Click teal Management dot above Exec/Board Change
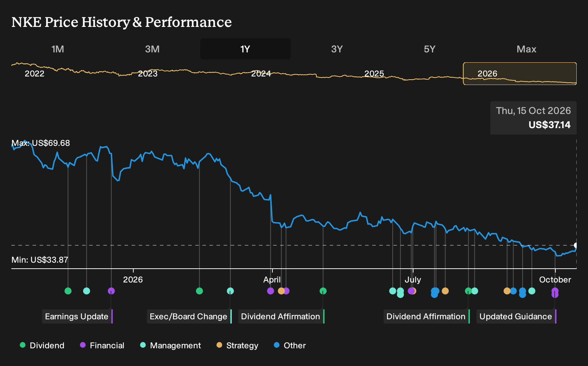The image size is (588, 366). tap(230, 291)
